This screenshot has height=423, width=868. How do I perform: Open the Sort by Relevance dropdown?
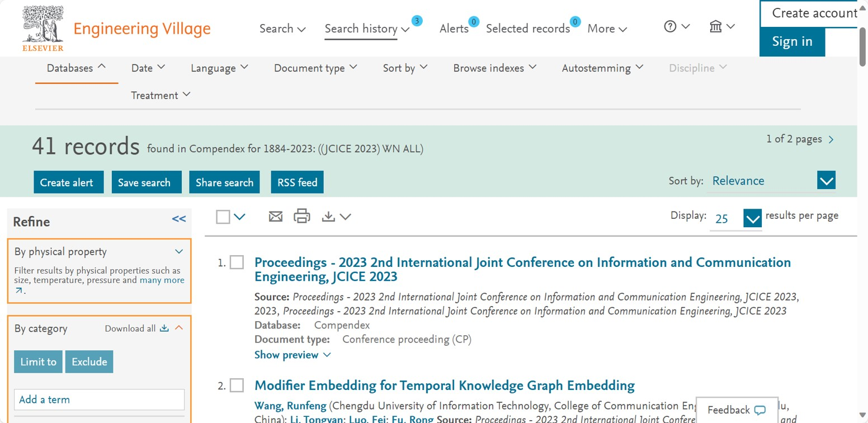(826, 181)
